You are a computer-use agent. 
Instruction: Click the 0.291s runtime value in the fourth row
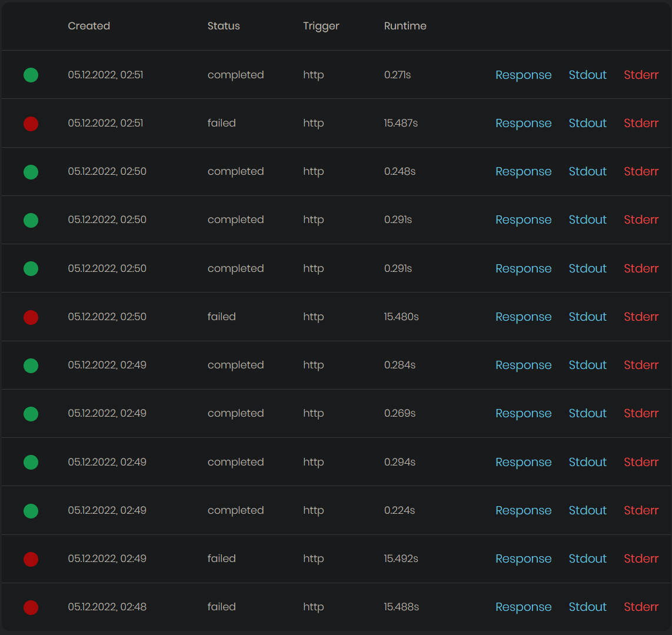(x=398, y=220)
